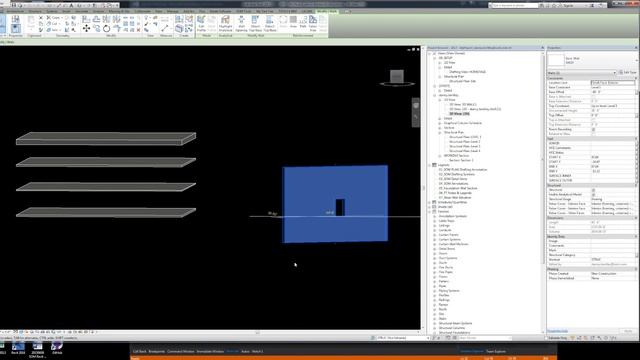640x360 pixels.
Task: Click the red Delete icon in Modify panel
Action: tap(138, 30)
